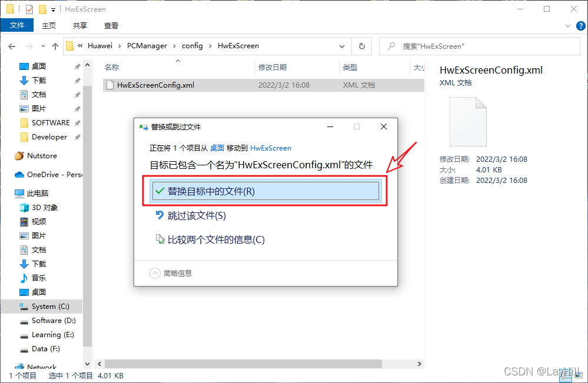Click the search HwExScreen input field
The height and width of the screenshot is (383, 588).
(480, 46)
